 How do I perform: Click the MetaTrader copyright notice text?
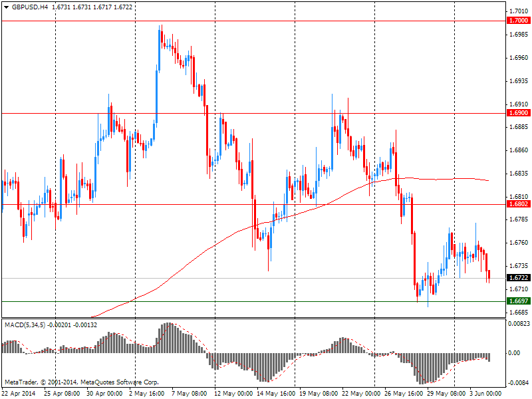point(81,382)
